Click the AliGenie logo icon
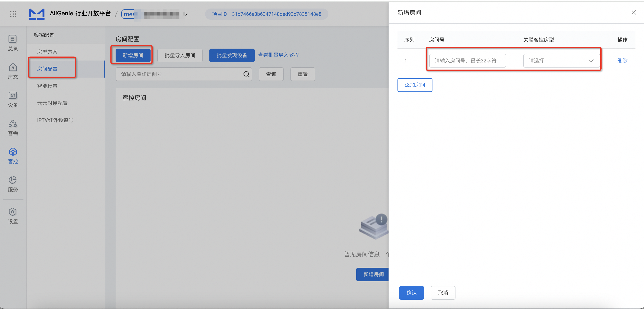 [x=36, y=14]
